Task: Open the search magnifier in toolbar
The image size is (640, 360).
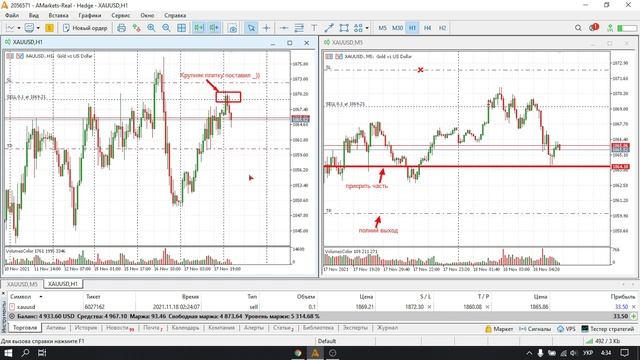Action: pyautogui.click(x=578, y=28)
